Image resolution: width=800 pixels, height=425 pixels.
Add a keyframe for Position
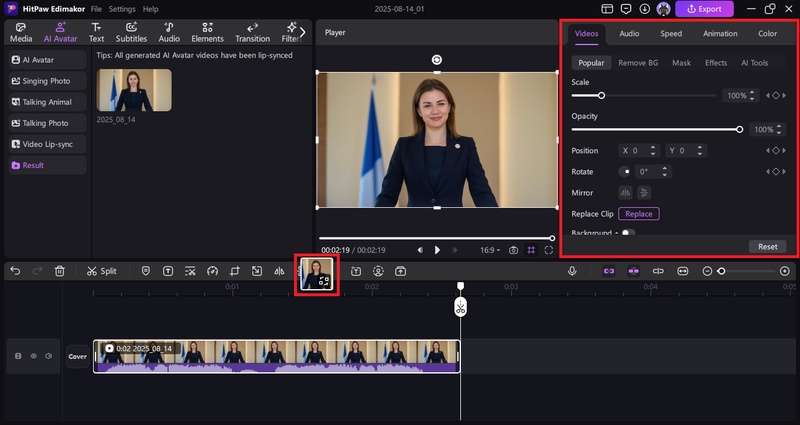pos(776,151)
